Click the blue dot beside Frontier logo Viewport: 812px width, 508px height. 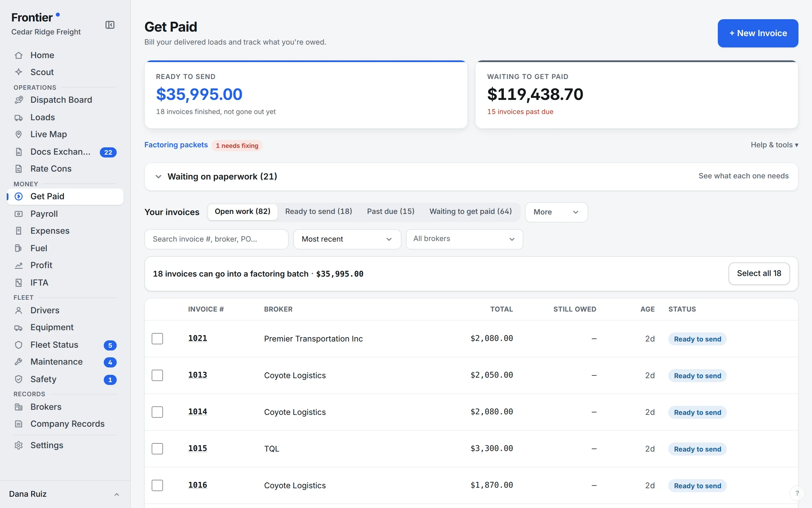[58, 14]
